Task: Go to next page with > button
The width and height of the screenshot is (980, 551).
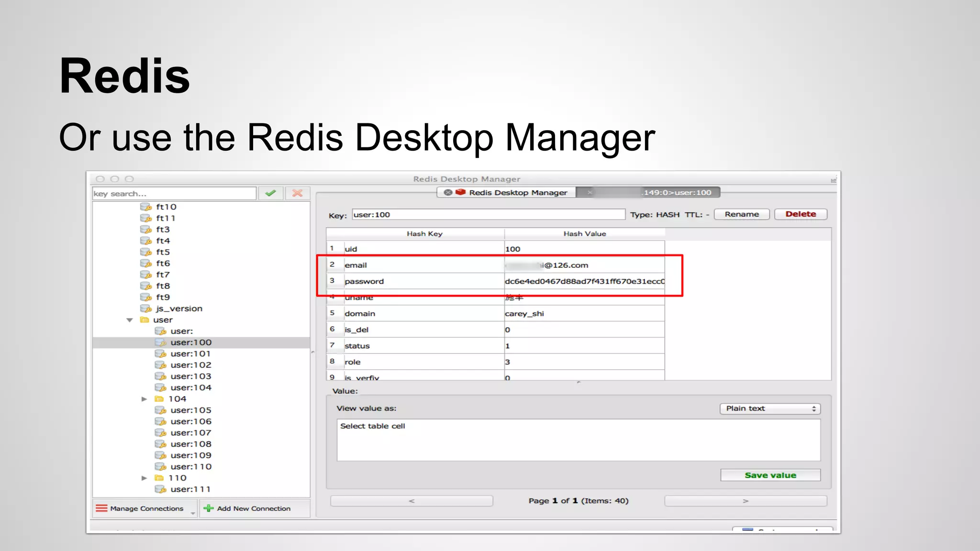Action: [x=746, y=501]
